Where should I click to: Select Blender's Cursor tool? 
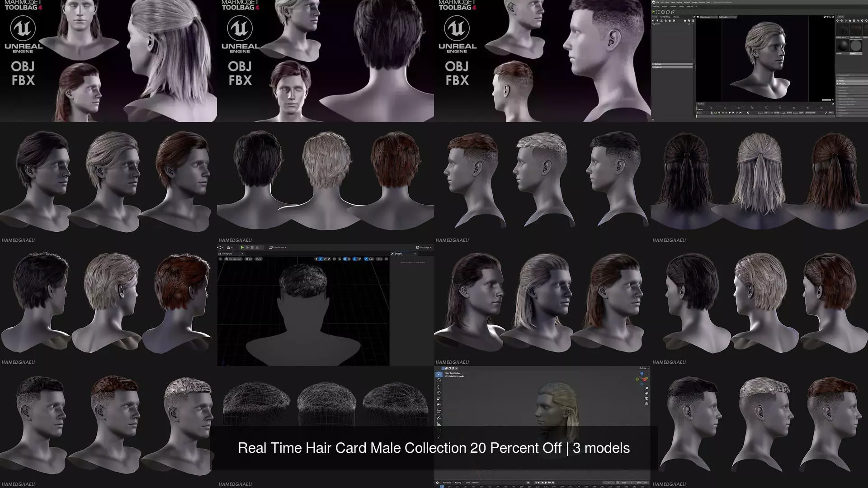[439, 380]
